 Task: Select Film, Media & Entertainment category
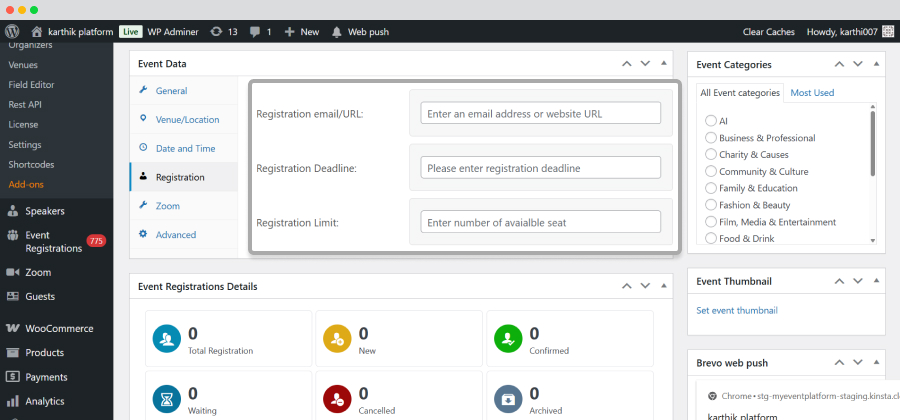(711, 221)
